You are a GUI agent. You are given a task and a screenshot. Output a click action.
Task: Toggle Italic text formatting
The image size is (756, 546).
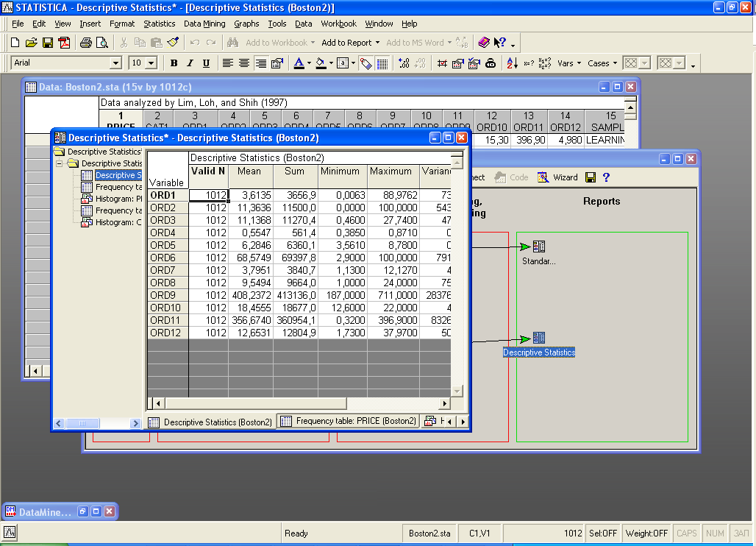tap(190, 63)
